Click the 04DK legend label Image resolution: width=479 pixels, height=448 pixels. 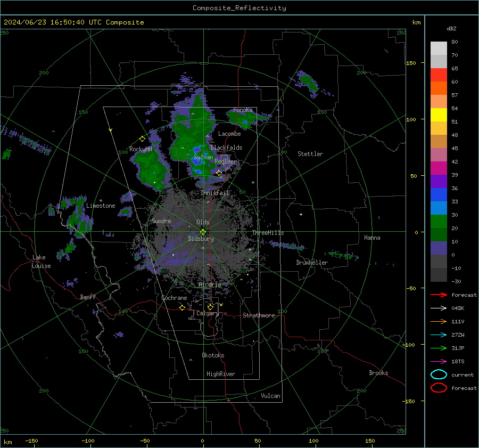tap(458, 308)
